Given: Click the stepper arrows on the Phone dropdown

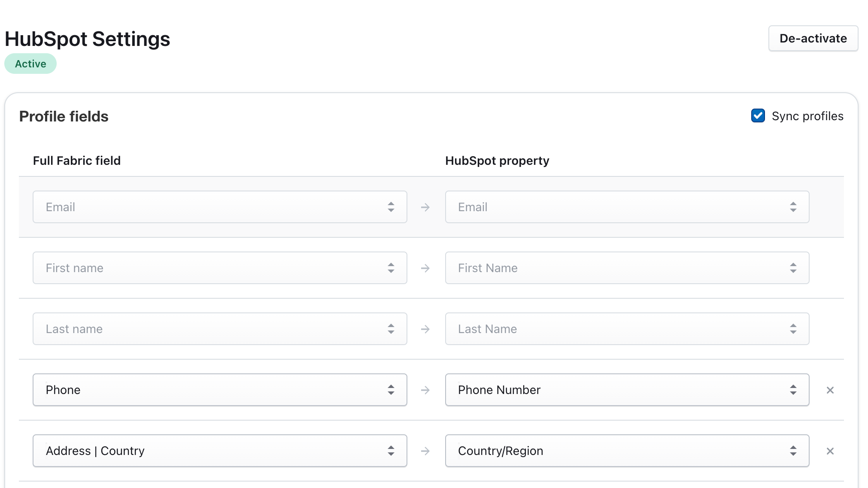Looking at the screenshot, I should [x=391, y=390].
